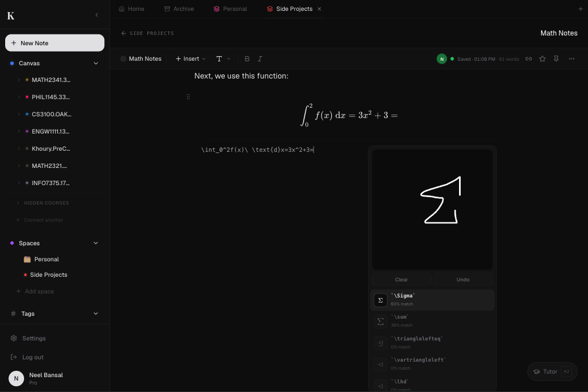Toggle bold formatting
This screenshot has width=588, height=392.
coord(247,59)
